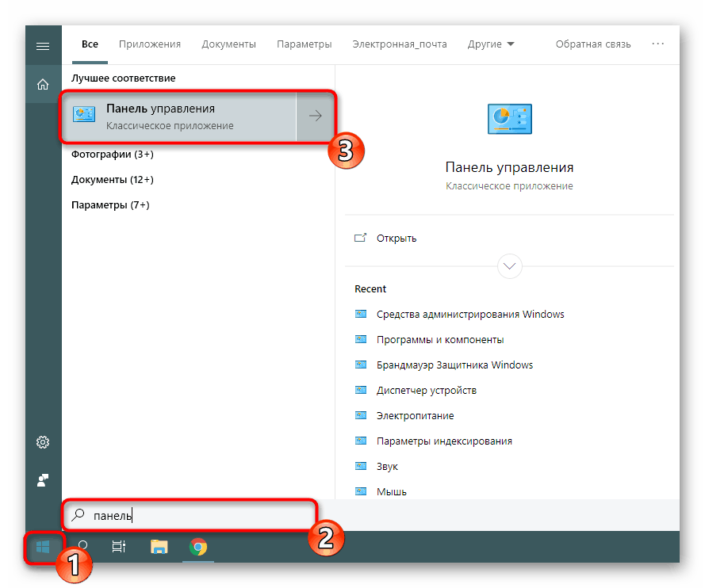Open the three-dots more options menu
705x588 pixels.
click(657, 44)
